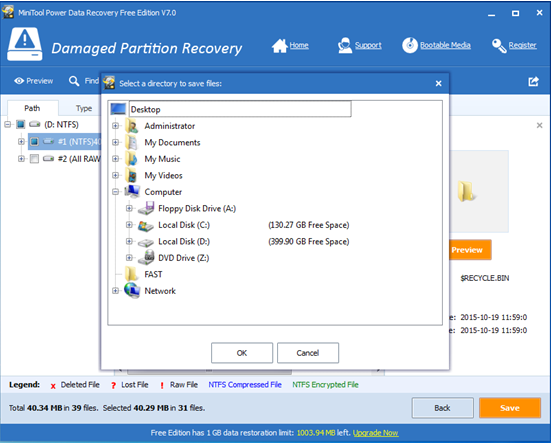
Task: Click the Upgrade Now link
Action: point(375,433)
